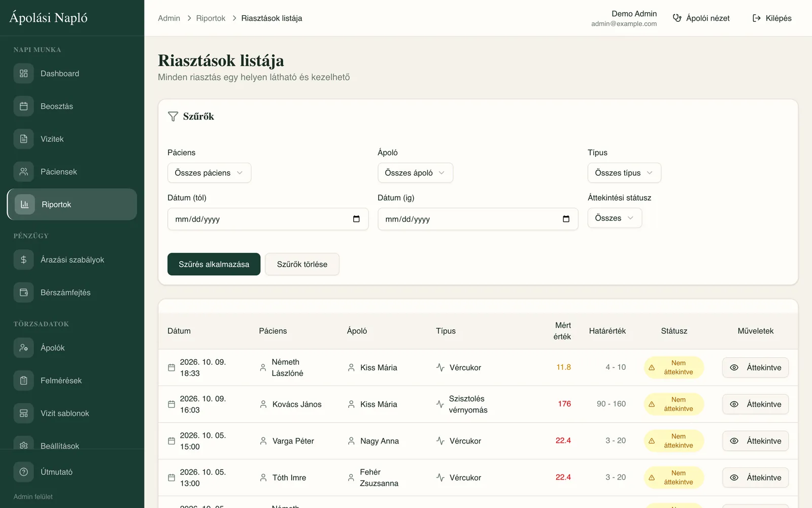Open the Bérszámfejtés wallet icon

24,293
